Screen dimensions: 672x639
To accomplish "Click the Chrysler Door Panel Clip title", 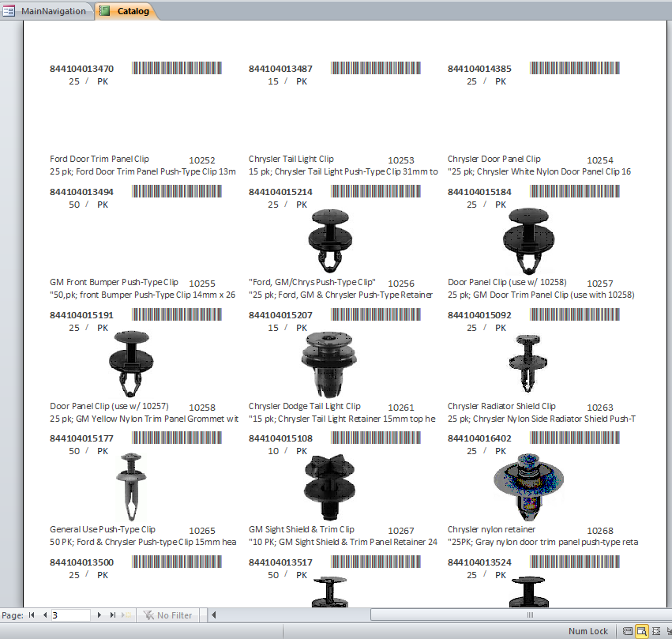I will click(494, 159).
